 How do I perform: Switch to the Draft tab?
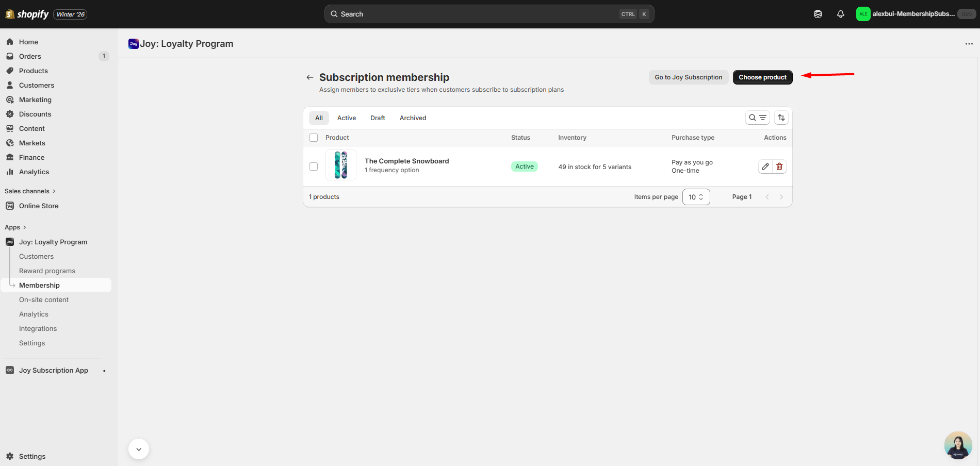[x=378, y=118]
